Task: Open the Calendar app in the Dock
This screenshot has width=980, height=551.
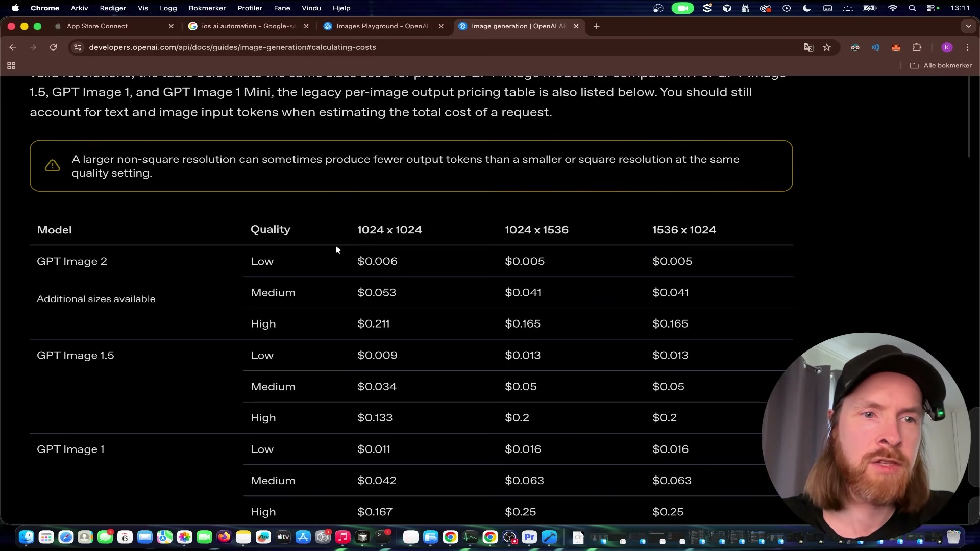Action: (125, 537)
